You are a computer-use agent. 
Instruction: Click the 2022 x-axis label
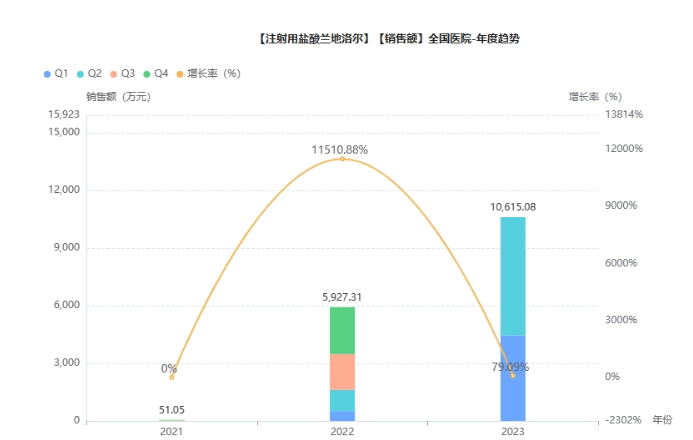coord(342,431)
